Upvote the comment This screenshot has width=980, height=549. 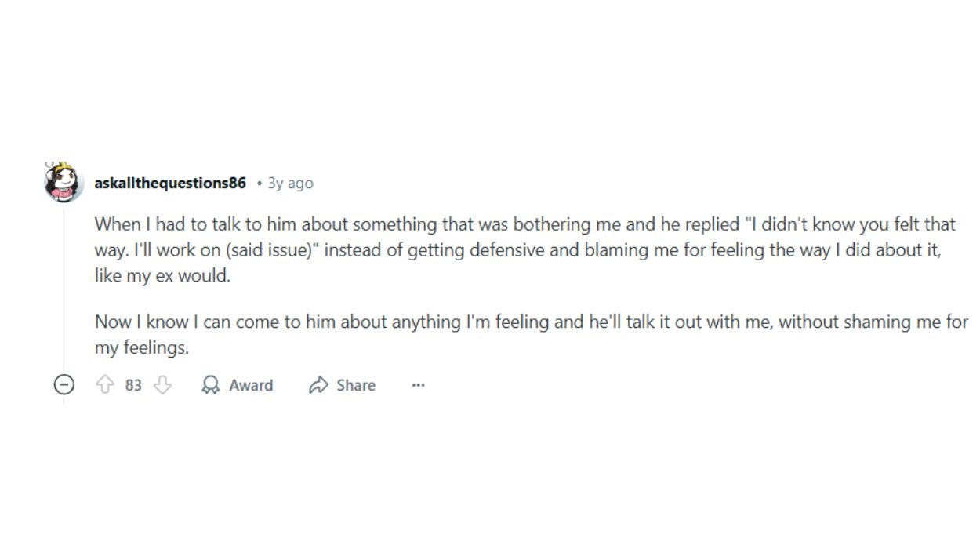click(x=105, y=385)
